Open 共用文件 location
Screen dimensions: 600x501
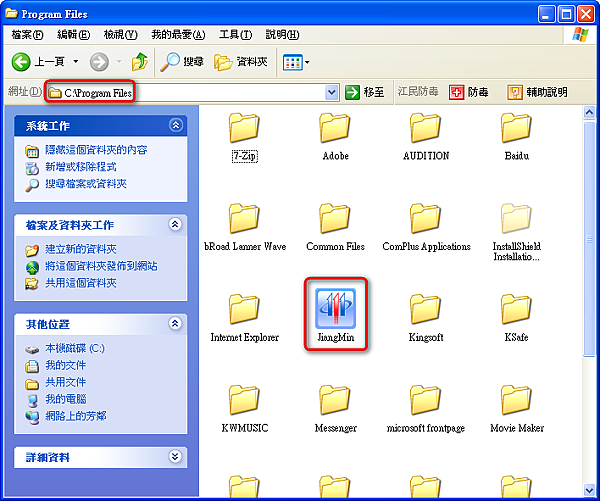[65, 382]
